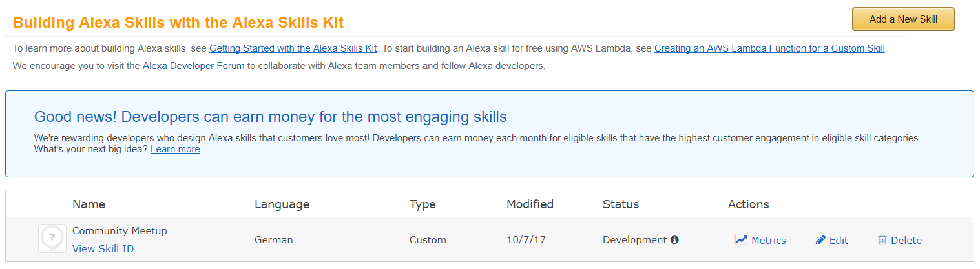The height and width of the screenshot is (269, 980).
Task: Click the info icon beside Development status
Action: 674,240
